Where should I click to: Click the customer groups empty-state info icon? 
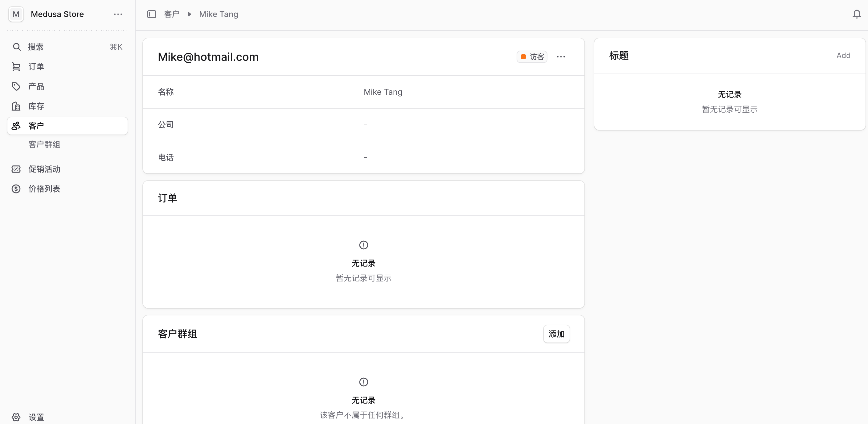tap(364, 382)
